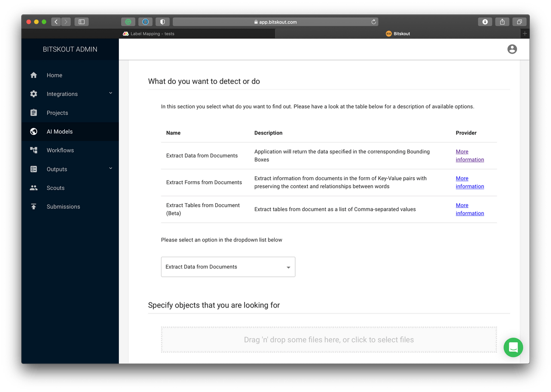Show Safari downloads

(485, 22)
